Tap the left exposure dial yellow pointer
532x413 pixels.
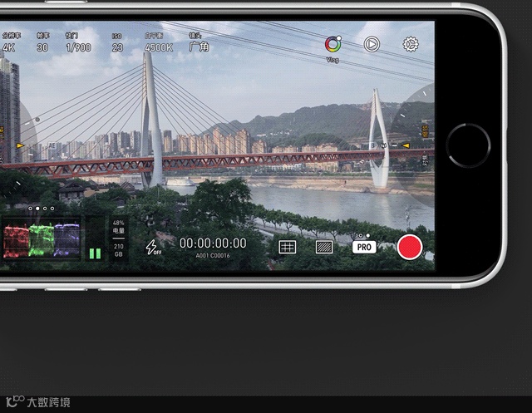point(20,145)
